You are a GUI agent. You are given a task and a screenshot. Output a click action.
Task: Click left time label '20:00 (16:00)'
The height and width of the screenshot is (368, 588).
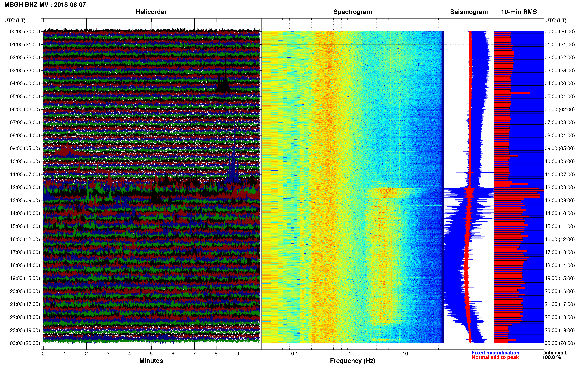tap(25, 291)
